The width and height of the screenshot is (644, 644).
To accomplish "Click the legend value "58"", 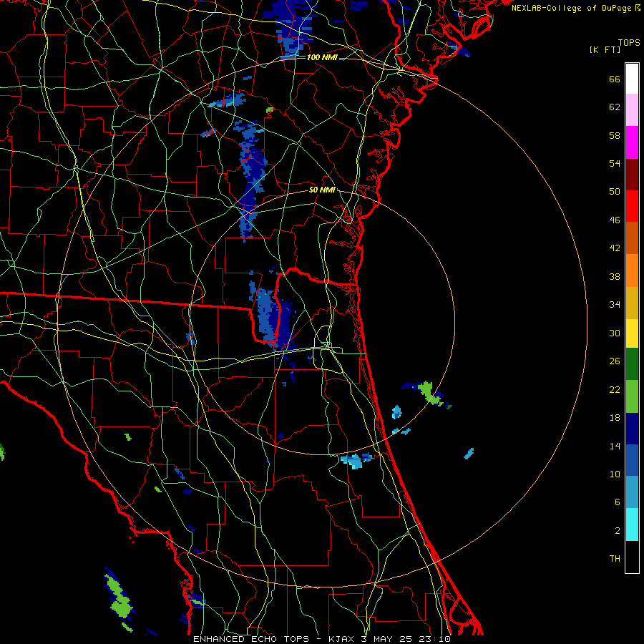I will (615, 135).
